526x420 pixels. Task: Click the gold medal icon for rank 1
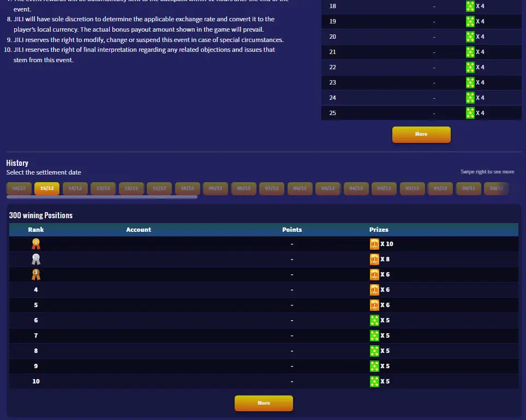point(36,244)
